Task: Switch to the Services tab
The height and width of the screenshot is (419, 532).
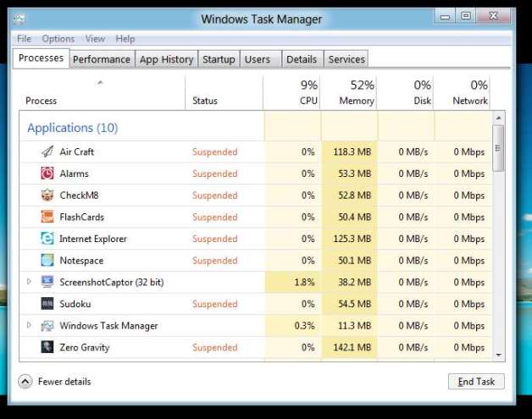Action: tap(346, 59)
